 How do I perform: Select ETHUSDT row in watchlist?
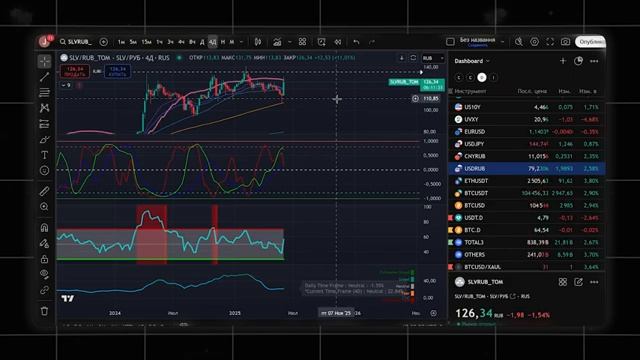click(x=527, y=180)
